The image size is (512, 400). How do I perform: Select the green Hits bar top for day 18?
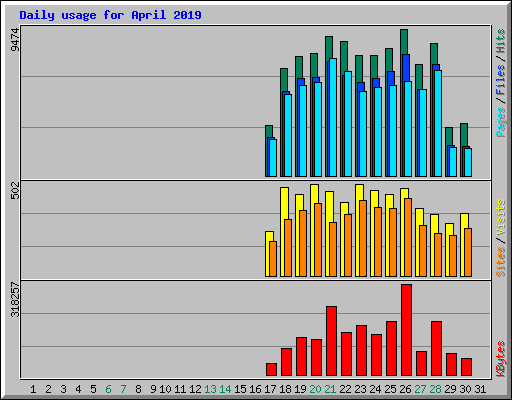[x=284, y=80]
